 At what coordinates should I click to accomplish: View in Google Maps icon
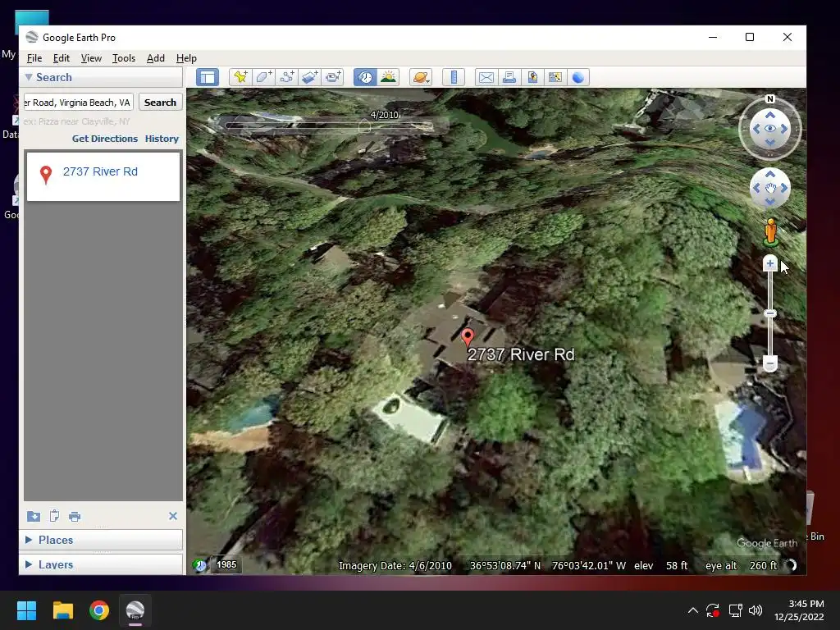pyautogui.click(x=555, y=77)
